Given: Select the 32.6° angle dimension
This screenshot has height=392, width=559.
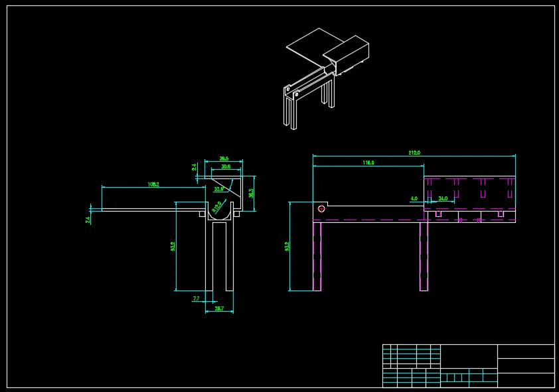Looking at the screenshot, I should tap(219, 189).
